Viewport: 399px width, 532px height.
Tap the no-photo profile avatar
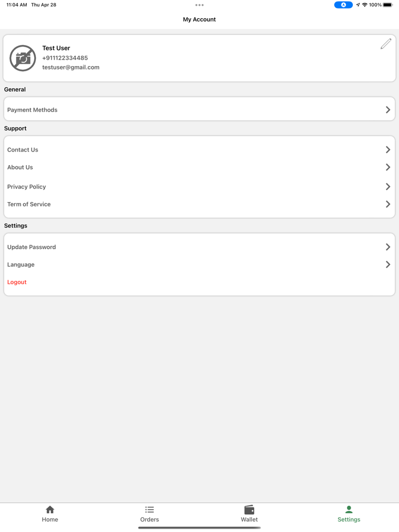[x=23, y=58]
